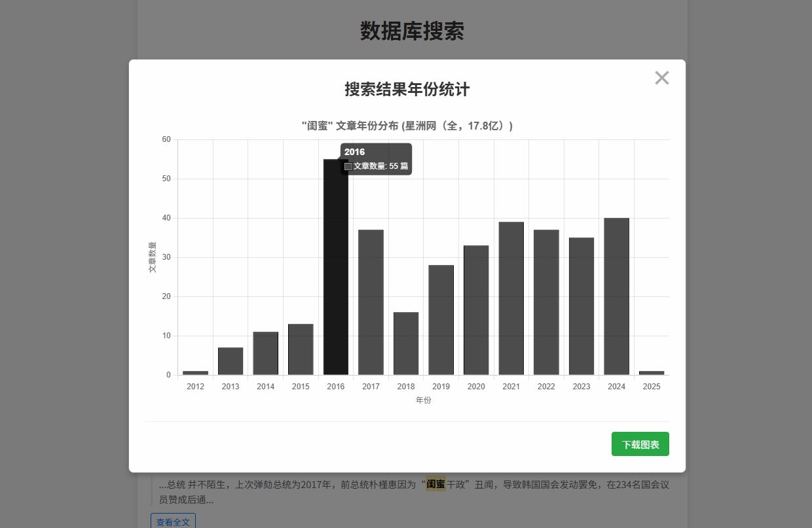Click the 下载图表 download button
Screen dimensions: 812x528
coord(640,444)
